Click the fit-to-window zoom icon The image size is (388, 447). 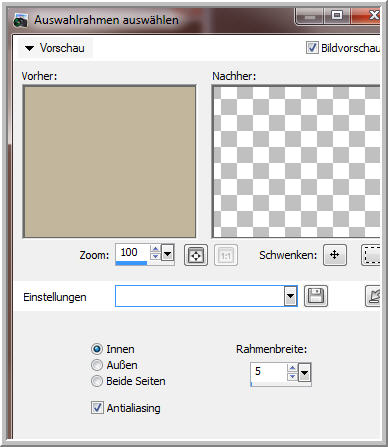pos(196,255)
